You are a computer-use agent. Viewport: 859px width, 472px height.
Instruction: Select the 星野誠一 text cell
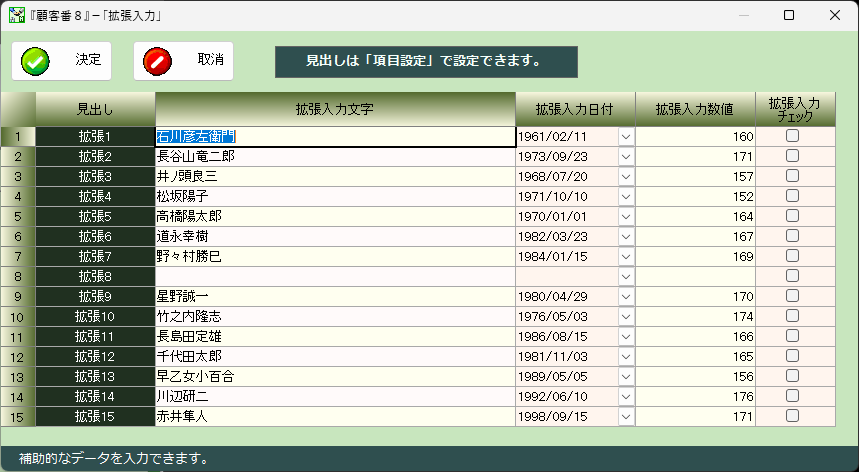coord(335,297)
